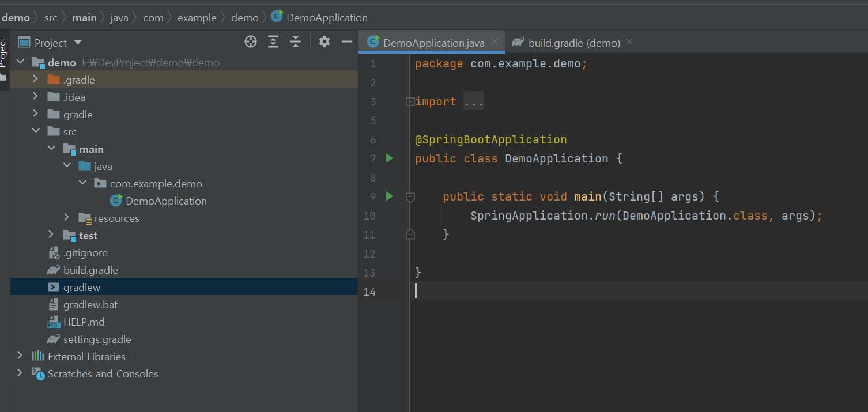Close the DemoApplication.java tab
This screenshot has height=412, width=868.
click(495, 42)
